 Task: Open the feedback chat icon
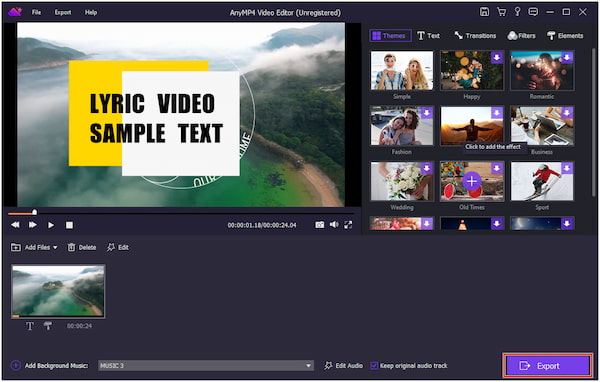coord(533,12)
